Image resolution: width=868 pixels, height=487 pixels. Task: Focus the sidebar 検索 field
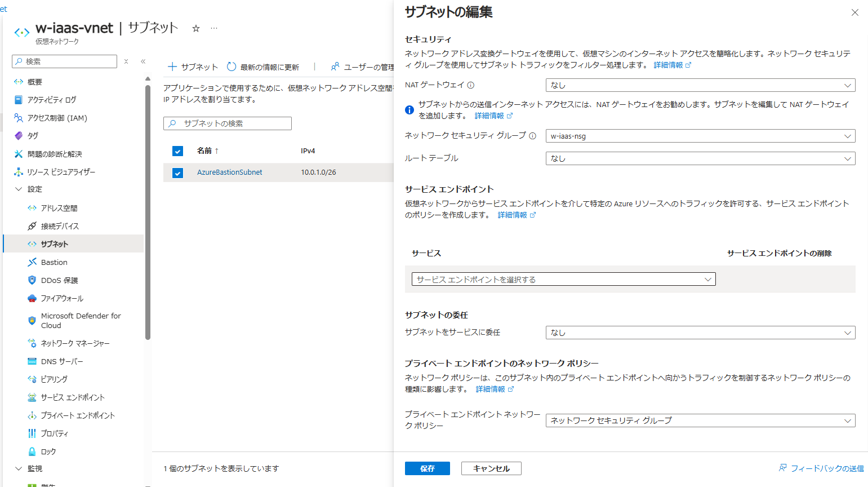pyautogui.click(x=64, y=61)
